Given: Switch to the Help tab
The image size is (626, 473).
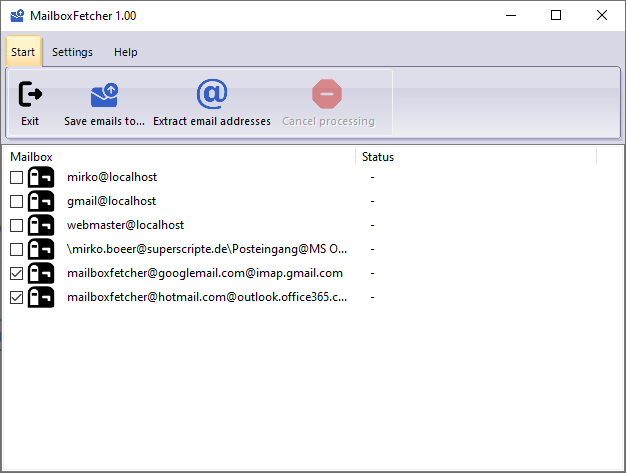Looking at the screenshot, I should (x=125, y=52).
